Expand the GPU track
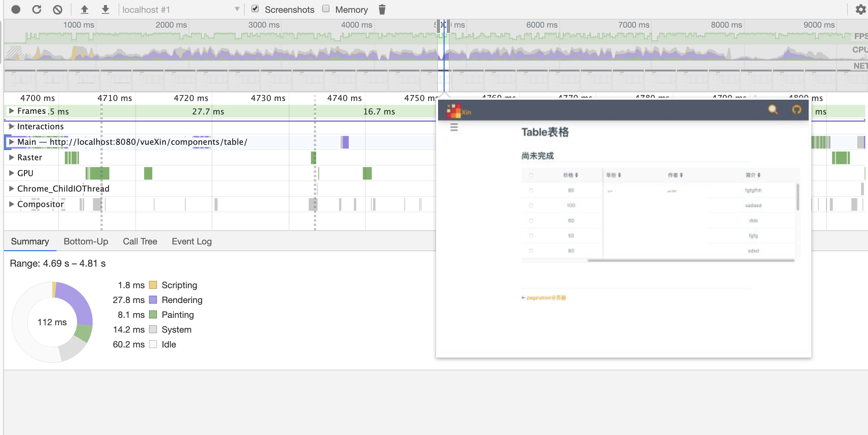 [11, 173]
